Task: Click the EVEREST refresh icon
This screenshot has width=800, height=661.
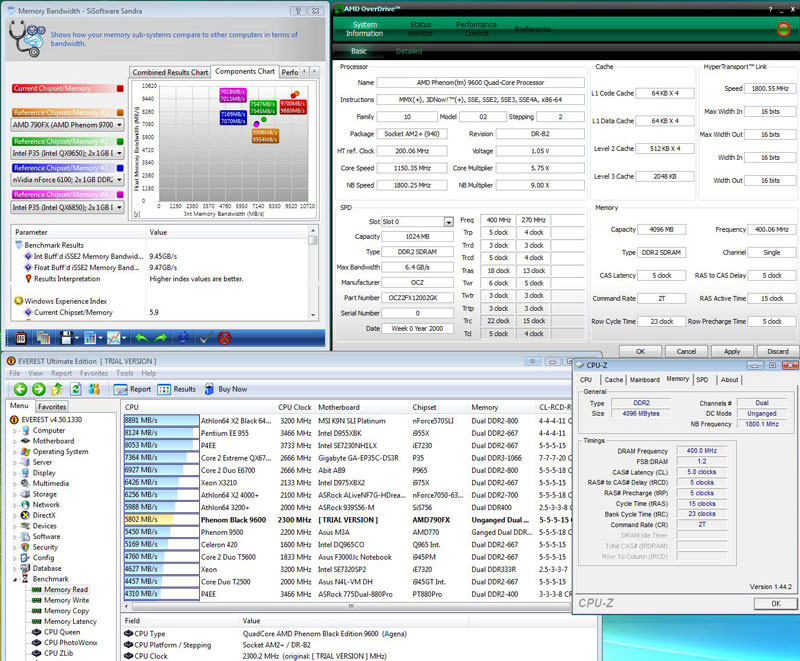Action: 74,389
